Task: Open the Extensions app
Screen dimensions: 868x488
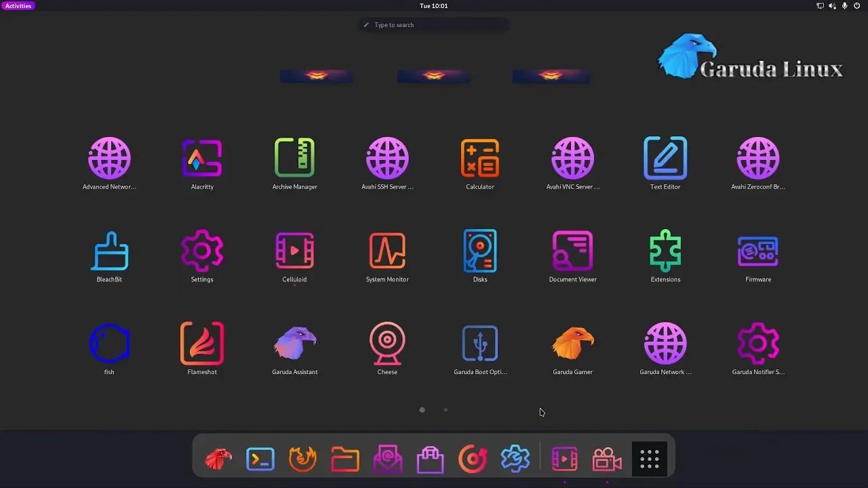Action: pyautogui.click(x=665, y=251)
